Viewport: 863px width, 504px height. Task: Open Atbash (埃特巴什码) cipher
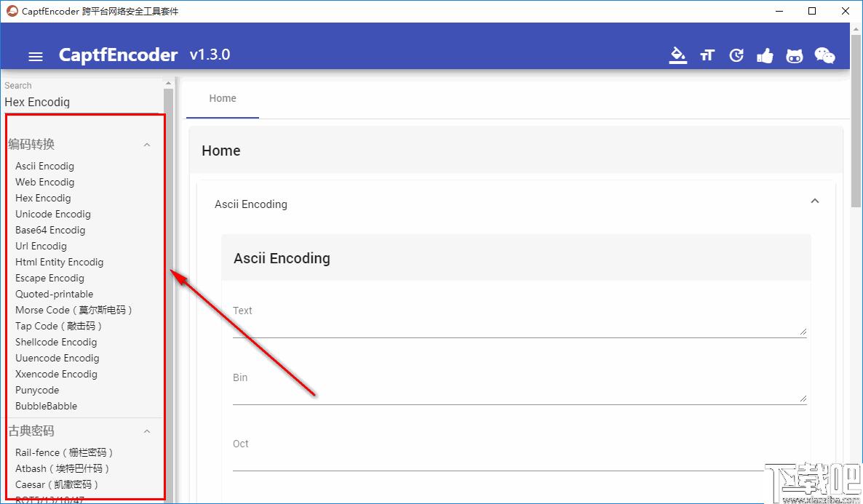pyautogui.click(x=62, y=468)
